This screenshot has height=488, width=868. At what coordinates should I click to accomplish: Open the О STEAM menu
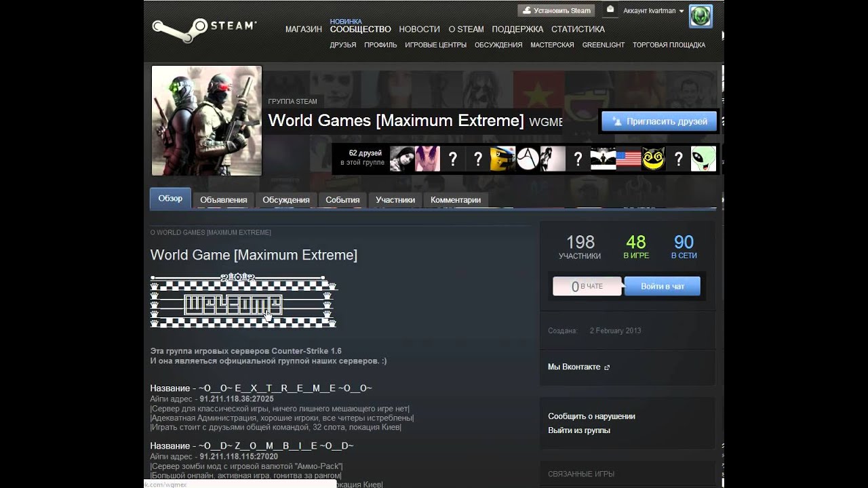point(466,29)
